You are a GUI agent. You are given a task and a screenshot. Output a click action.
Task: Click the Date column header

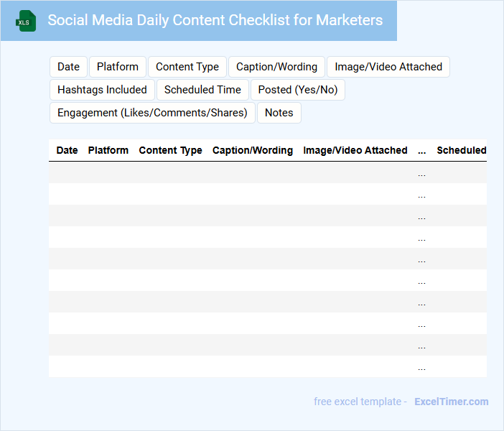pos(67,151)
